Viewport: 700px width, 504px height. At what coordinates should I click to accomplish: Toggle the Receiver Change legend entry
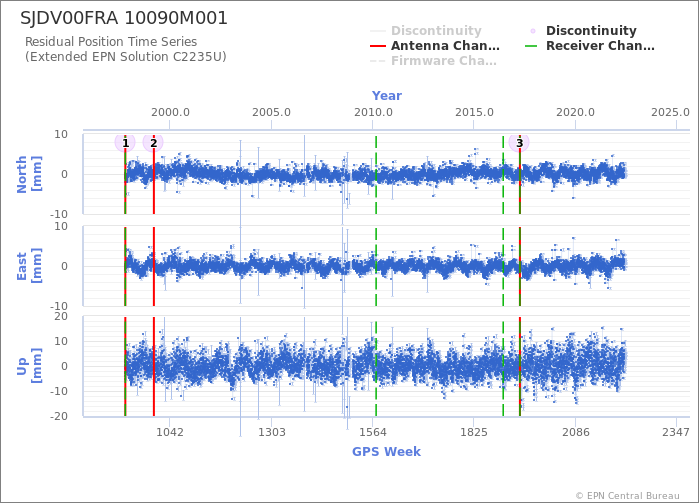coord(590,46)
